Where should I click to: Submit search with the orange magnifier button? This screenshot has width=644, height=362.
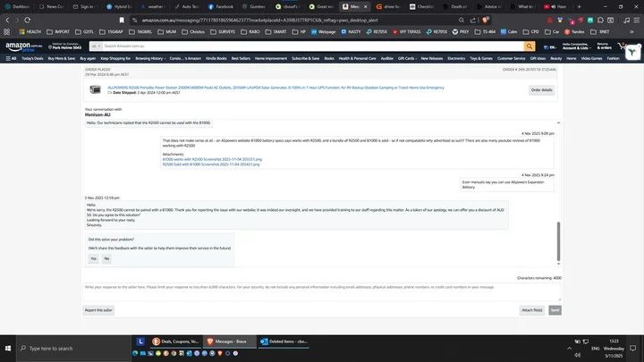click(530, 46)
